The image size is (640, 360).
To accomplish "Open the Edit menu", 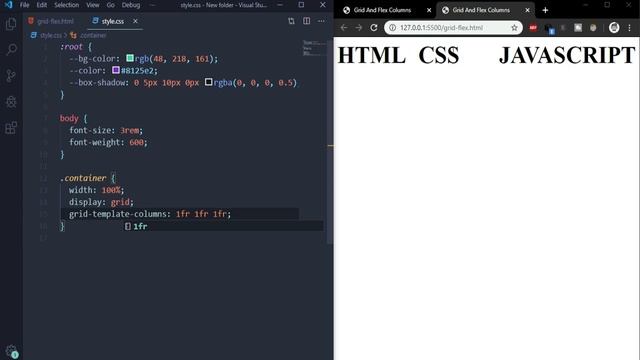I will pos(42,5).
